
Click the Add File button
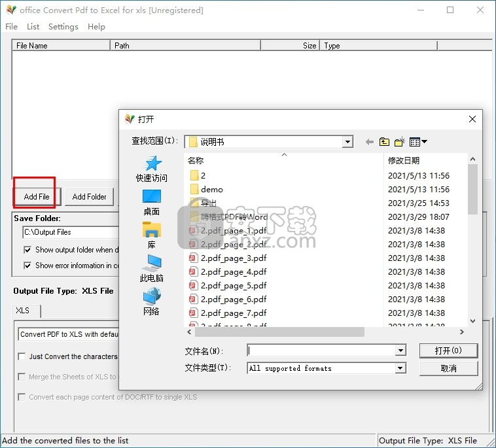coord(37,197)
